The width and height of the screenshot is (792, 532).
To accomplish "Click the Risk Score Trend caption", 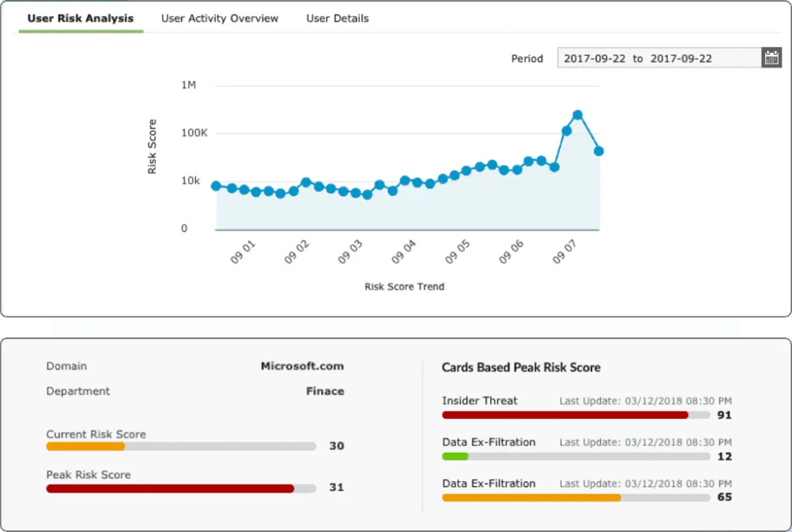I will click(x=405, y=286).
